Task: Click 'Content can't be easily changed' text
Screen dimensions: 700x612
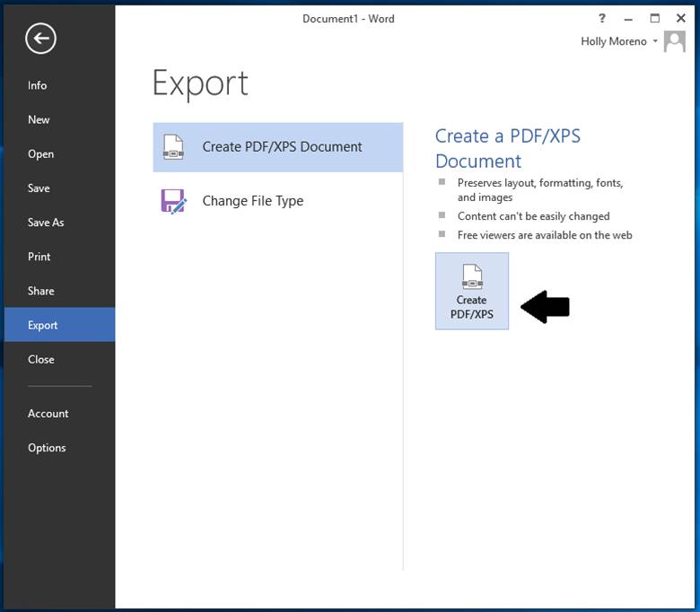Action: point(533,216)
